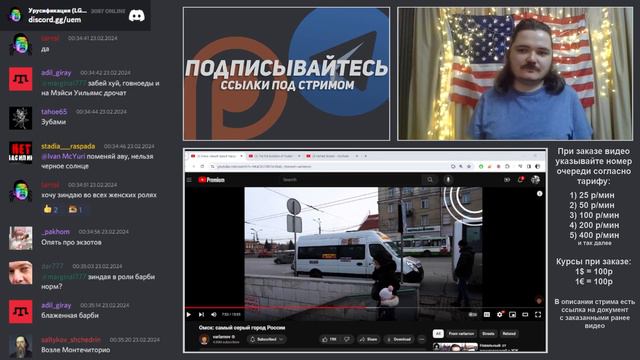Open the discord.gg/uem invite link
The image size is (640, 360).
[x=55, y=20]
